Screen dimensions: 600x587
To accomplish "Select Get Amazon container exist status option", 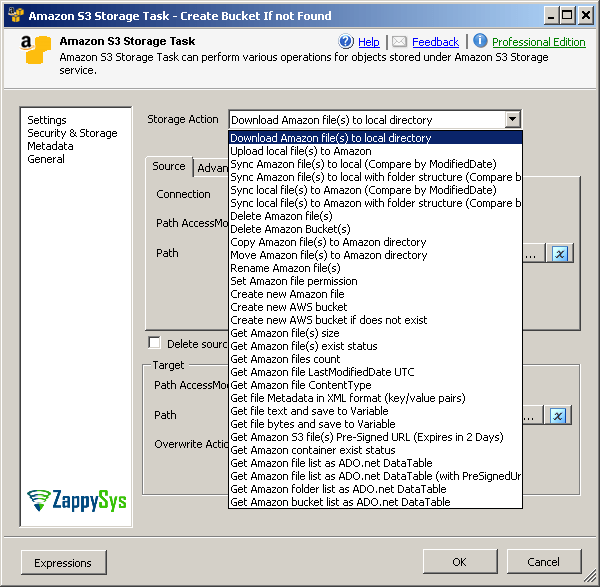I will [375, 450].
